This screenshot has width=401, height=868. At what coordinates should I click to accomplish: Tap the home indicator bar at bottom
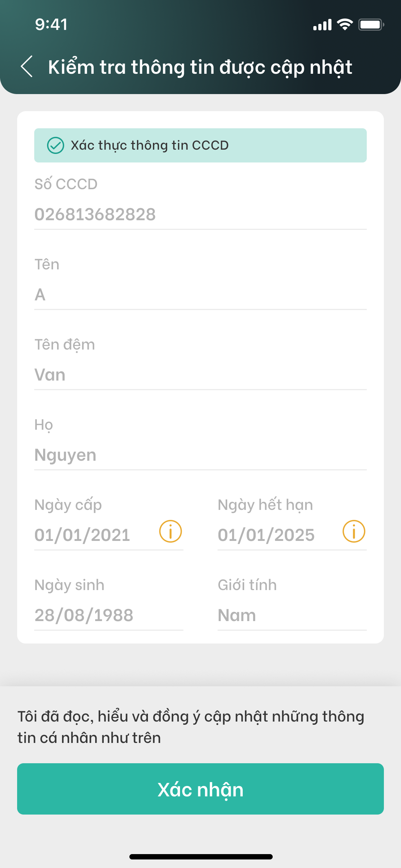201,857
